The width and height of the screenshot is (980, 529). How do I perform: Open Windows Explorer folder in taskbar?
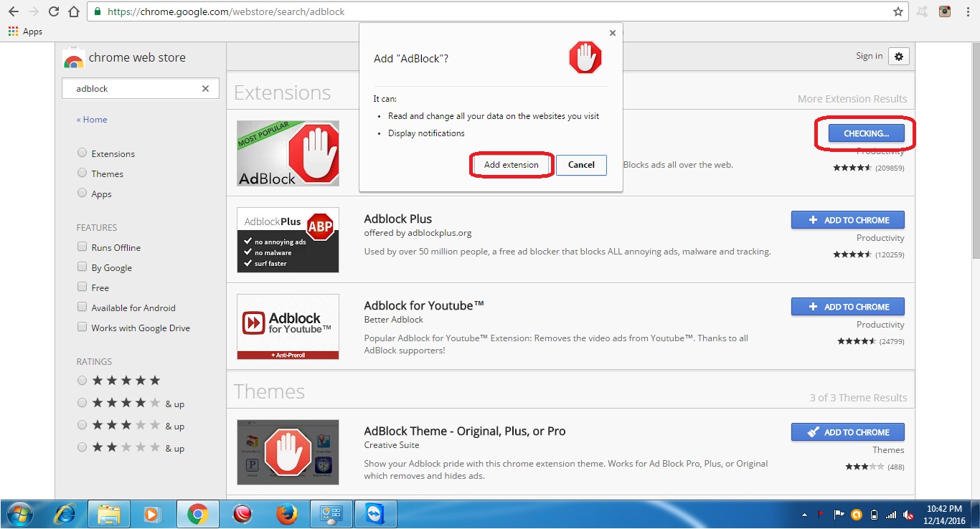(108, 514)
